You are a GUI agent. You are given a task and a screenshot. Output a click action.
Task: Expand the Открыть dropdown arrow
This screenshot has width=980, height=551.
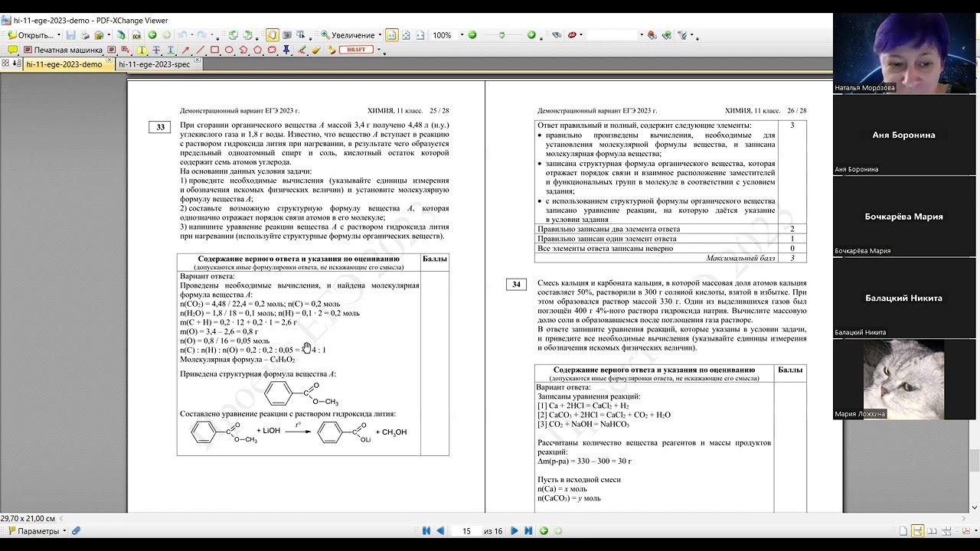pos(59,35)
